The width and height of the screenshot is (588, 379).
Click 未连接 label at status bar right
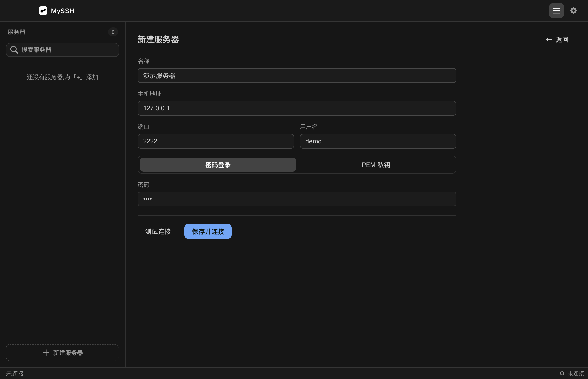tap(576, 373)
